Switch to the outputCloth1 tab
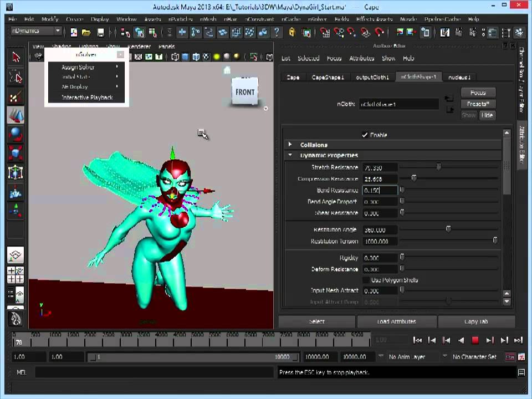 pos(372,78)
